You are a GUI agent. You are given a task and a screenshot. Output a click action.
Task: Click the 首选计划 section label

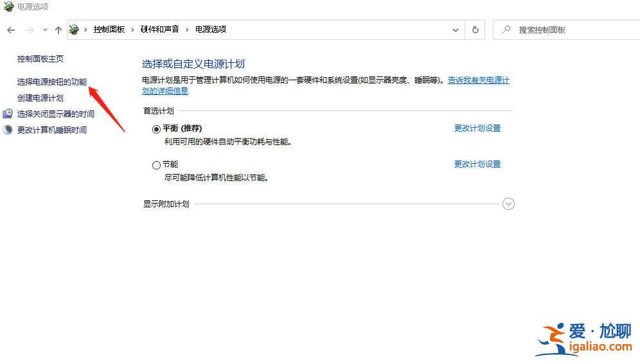pos(158,111)
